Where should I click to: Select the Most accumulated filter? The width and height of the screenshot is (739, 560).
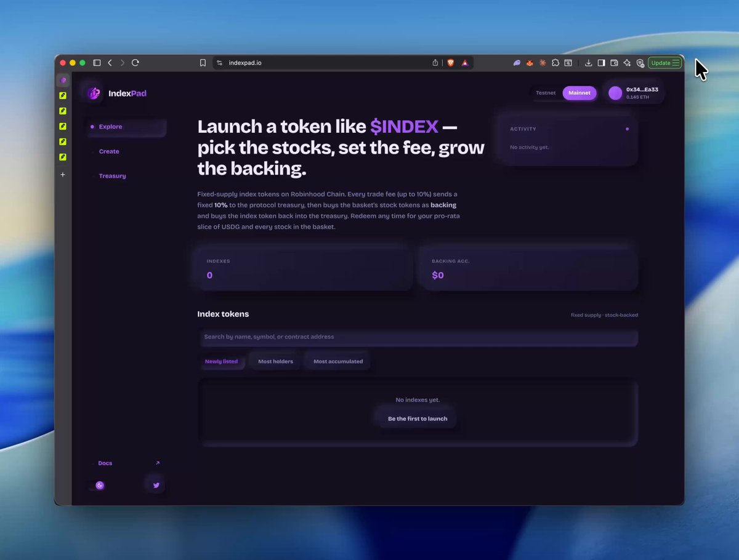(x=338, y=361)
